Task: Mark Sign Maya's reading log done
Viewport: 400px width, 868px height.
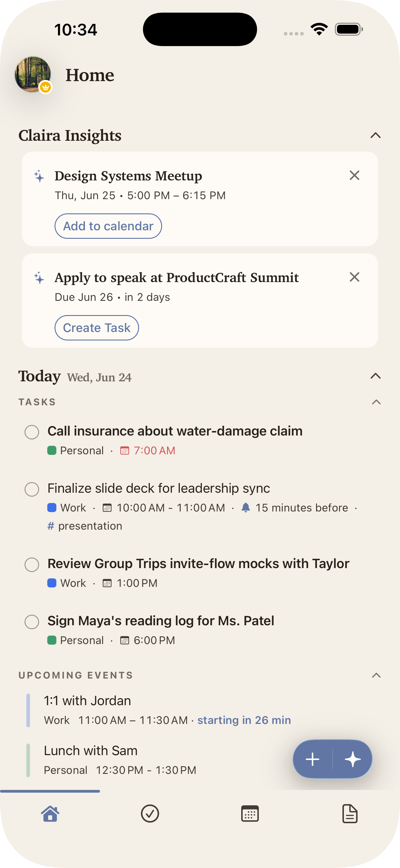Action: tap(32, 622)
